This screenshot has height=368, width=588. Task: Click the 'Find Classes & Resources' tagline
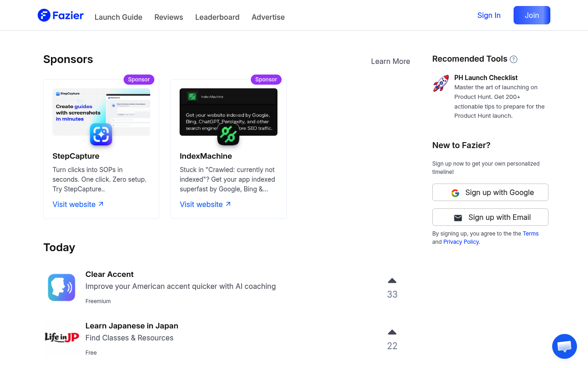click(x=130, y=338)
